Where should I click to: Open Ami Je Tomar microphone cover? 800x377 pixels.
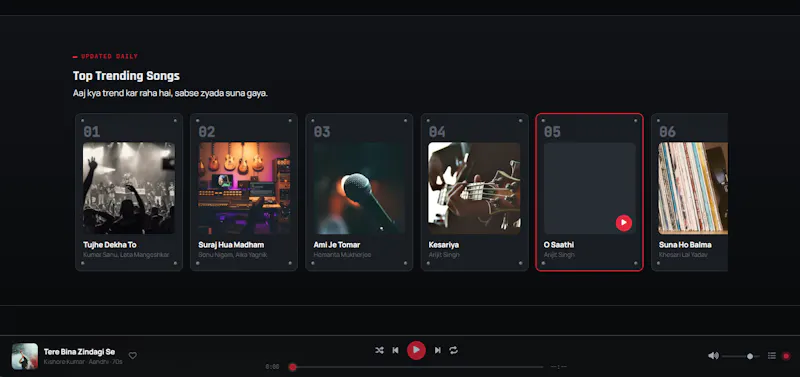pos(360,188)
